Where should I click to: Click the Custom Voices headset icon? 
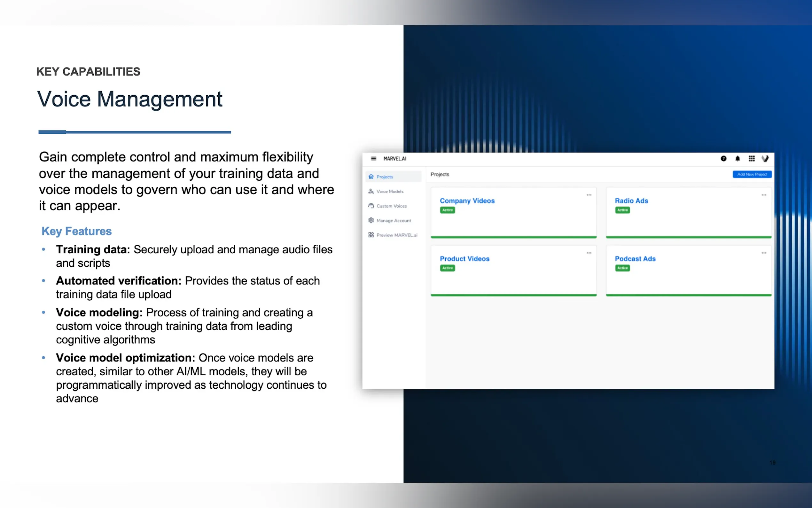pyautogui.click(x=371, y=206)
